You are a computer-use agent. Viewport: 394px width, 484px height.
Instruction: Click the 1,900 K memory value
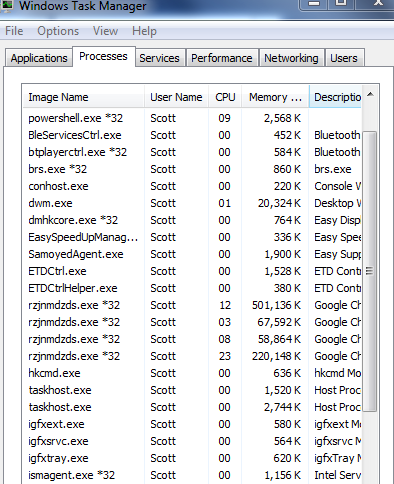coord(283,254)
